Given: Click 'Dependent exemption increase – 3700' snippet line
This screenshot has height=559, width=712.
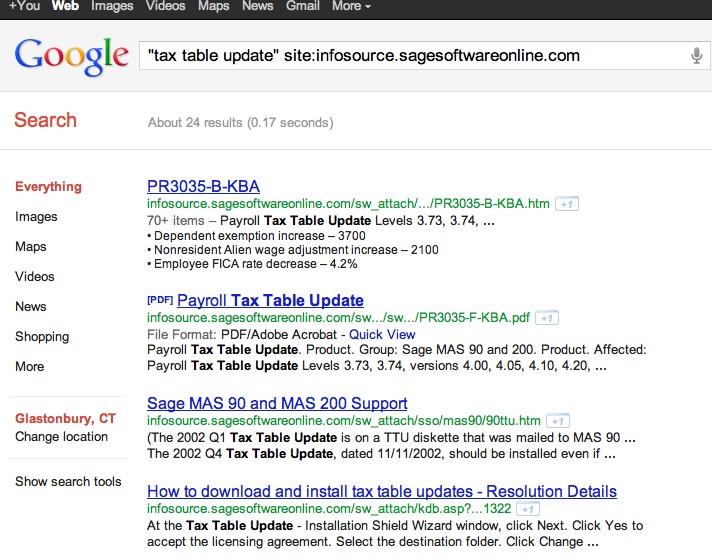Looking at the screenshot, I should (256, 236).
